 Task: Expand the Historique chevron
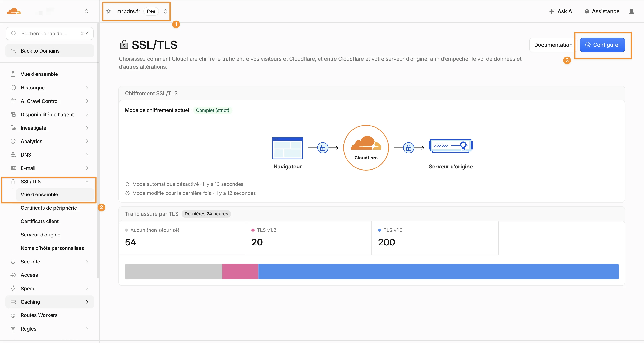point(87,88)
